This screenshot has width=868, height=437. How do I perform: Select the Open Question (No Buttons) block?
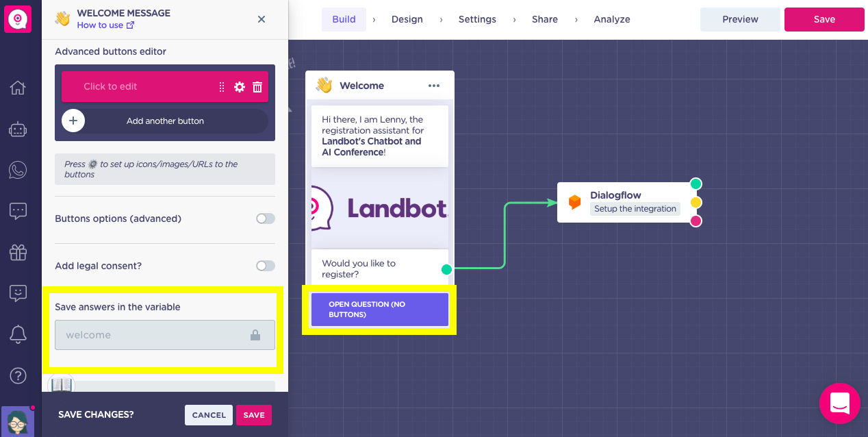pos(380,310)
